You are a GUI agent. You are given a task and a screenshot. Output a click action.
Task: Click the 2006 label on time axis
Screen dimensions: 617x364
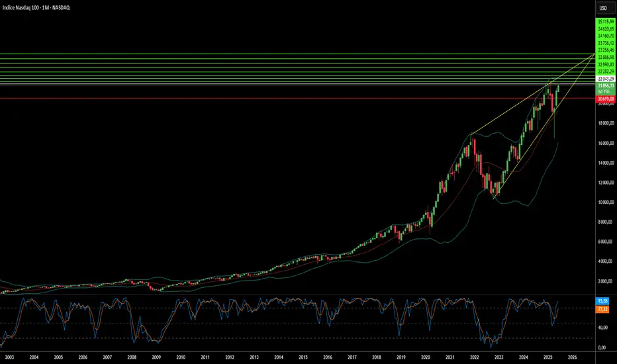[83, 357]
